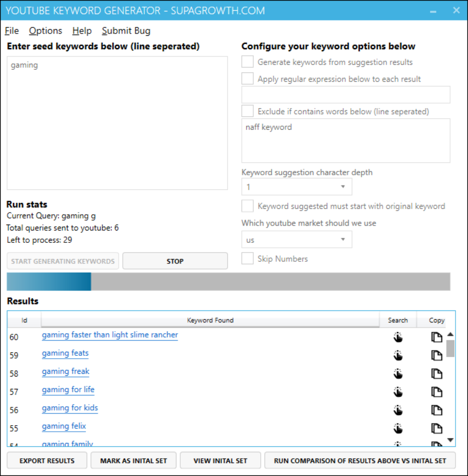Image resolution: width=468 pixels, height=476 pixels.
Task: Click the exclude words box containing 'naff keyword'
Action: coord(346,141)
